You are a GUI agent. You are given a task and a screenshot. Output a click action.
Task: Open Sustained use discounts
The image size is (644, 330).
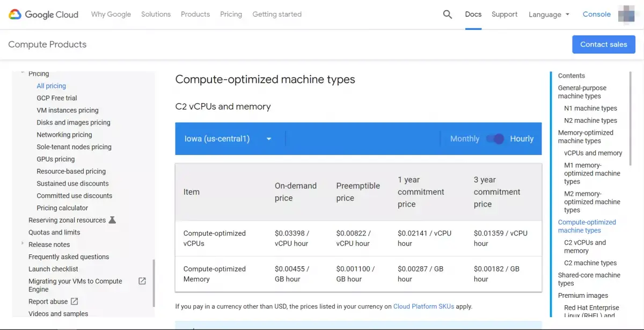[72, 184]
